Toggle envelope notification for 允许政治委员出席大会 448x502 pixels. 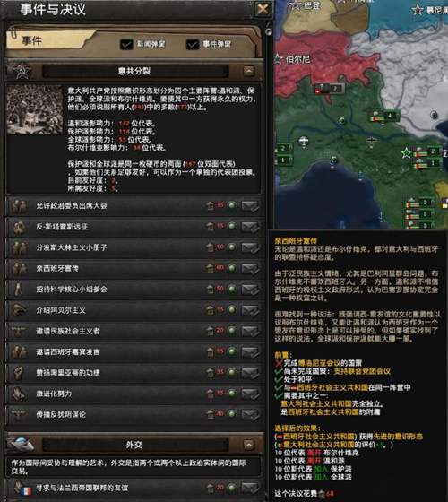click(x=250, y=205)
